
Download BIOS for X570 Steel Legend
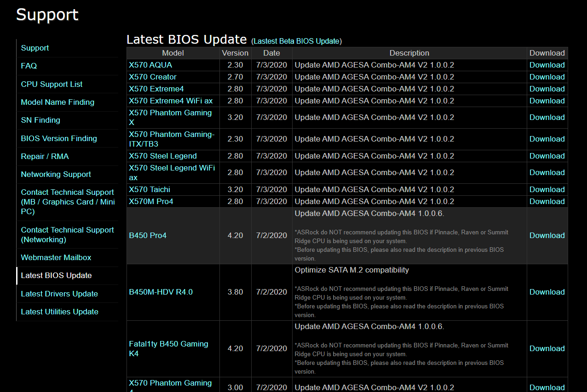[547, 156]
